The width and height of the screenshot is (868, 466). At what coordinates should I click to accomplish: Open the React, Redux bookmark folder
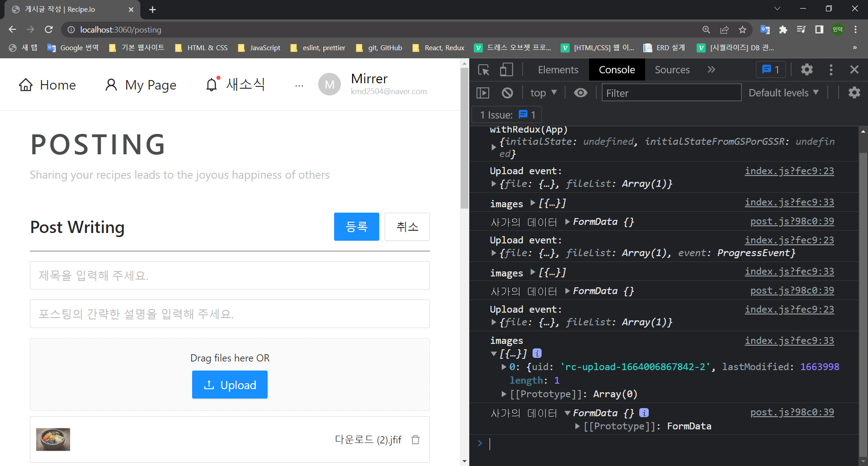[x=439, y=48]
